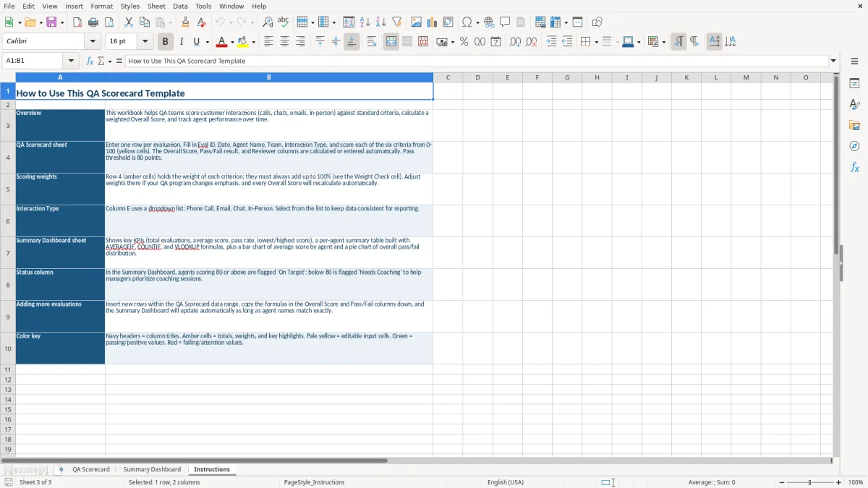Open the Select Function sigma dropdown

click(110, 61)
